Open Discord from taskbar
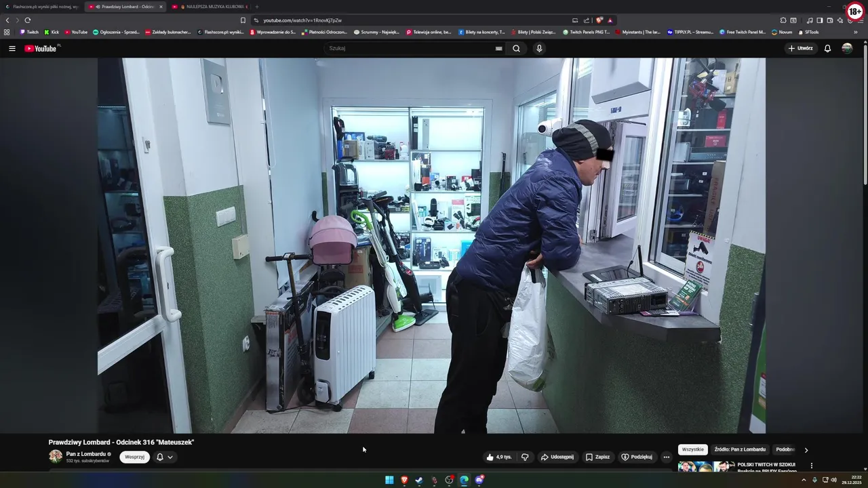This screenshot has width=868, height=488. coord(479,480)
